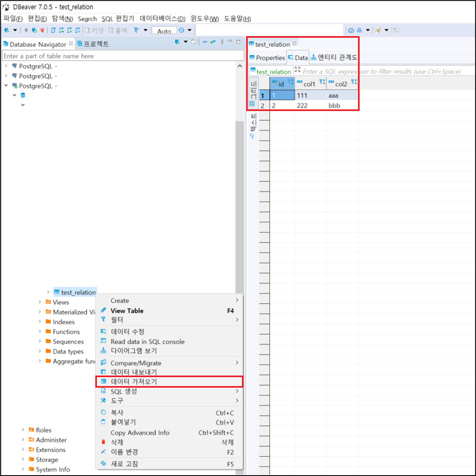
Task: Click the transaction log clock icon
Action: (181, 30)
